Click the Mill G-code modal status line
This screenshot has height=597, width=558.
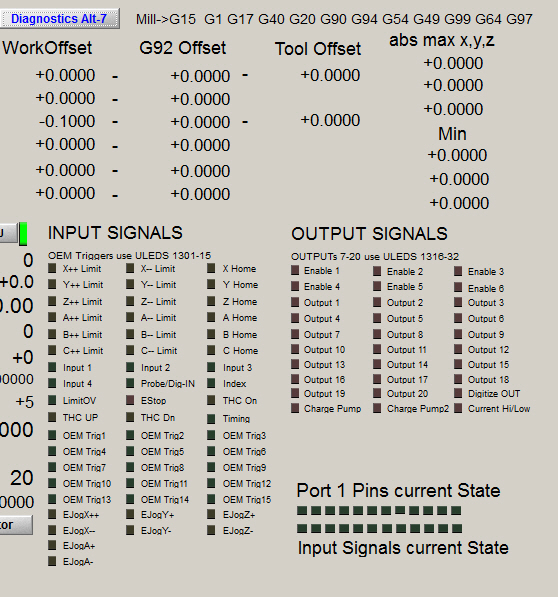(334, 19)
